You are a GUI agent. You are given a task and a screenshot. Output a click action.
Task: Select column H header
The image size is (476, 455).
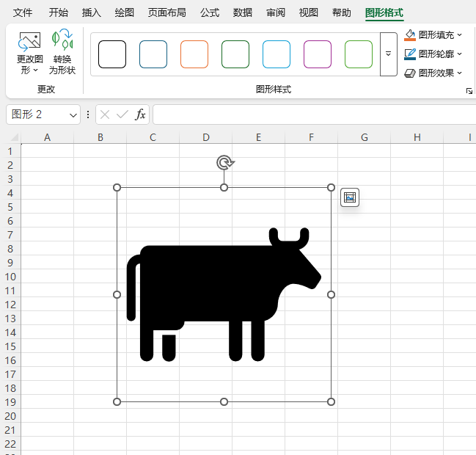(x=417, y=137)
